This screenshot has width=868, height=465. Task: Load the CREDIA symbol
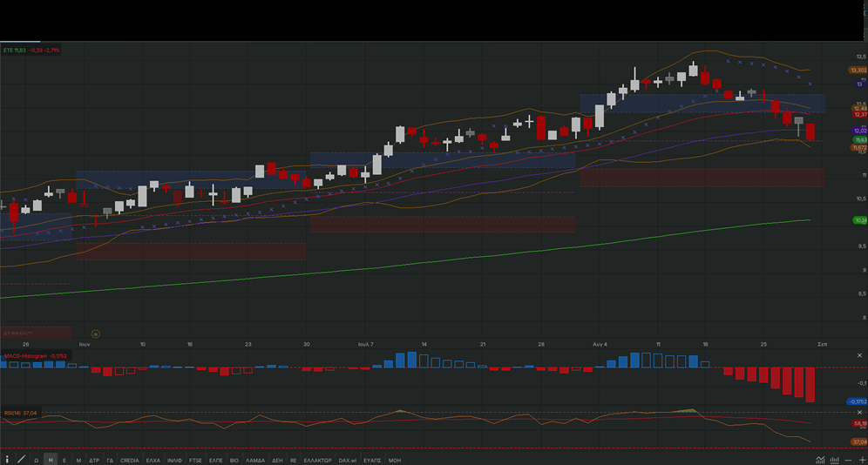tap(130, 460)
